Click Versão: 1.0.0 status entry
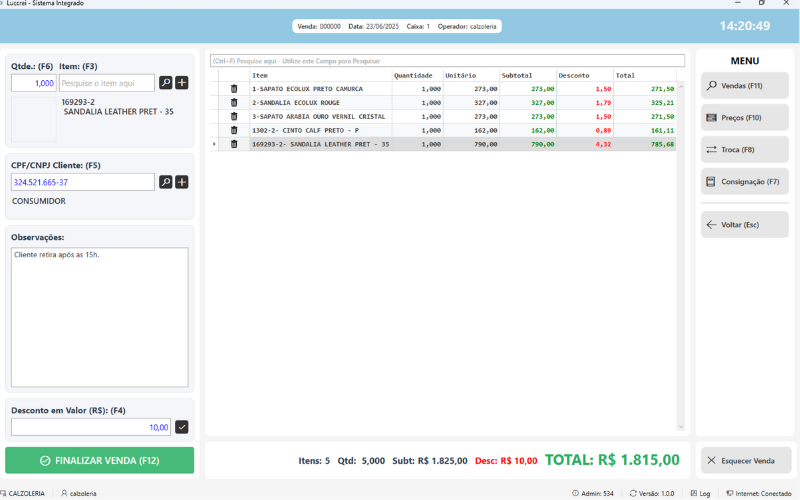 click(652, 493)
